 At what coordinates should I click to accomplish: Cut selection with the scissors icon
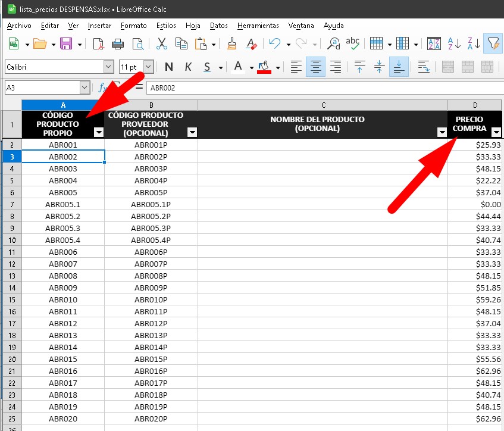coord(161,43)
